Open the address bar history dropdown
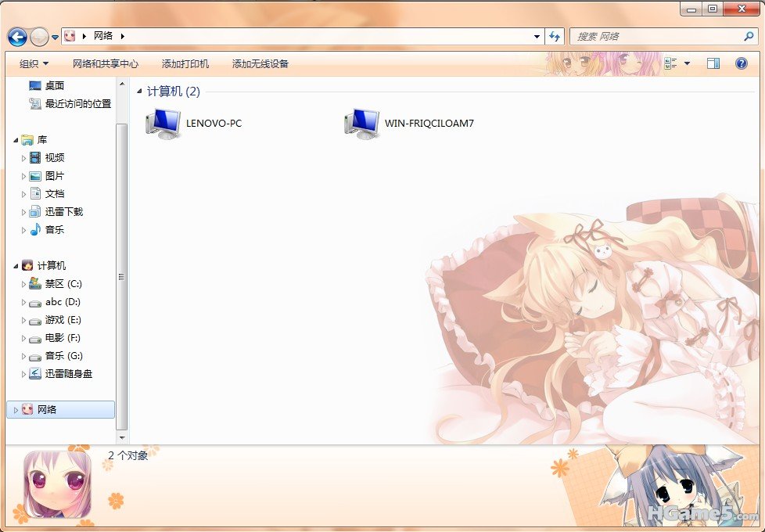Image resolution: width=765 pixels, height=532 pixels. (x=537, y=37)
